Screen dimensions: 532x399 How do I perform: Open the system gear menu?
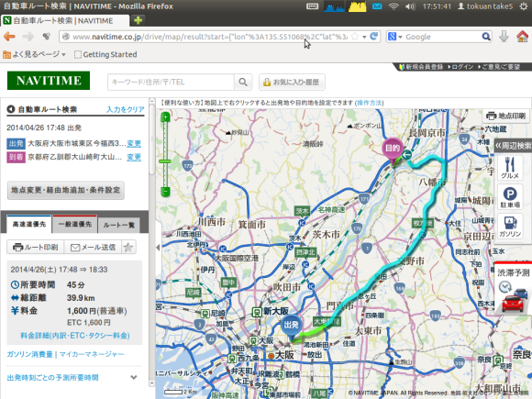click(x=524, y=6)
